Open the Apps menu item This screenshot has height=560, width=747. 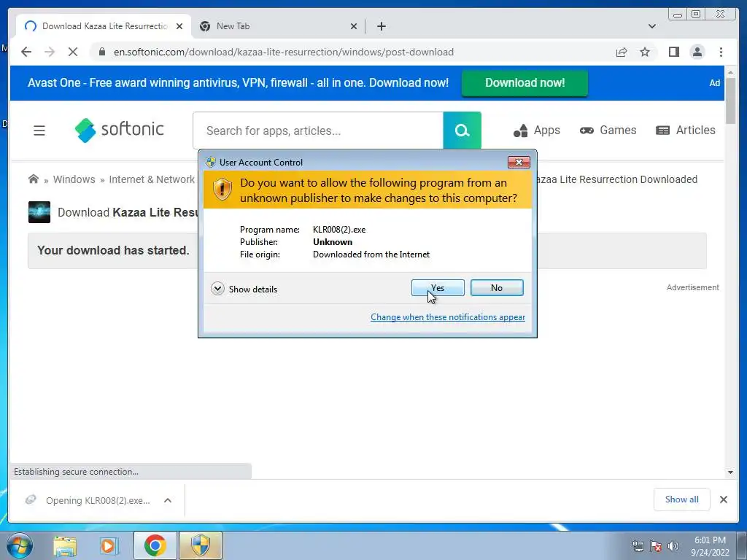(537, 130)
